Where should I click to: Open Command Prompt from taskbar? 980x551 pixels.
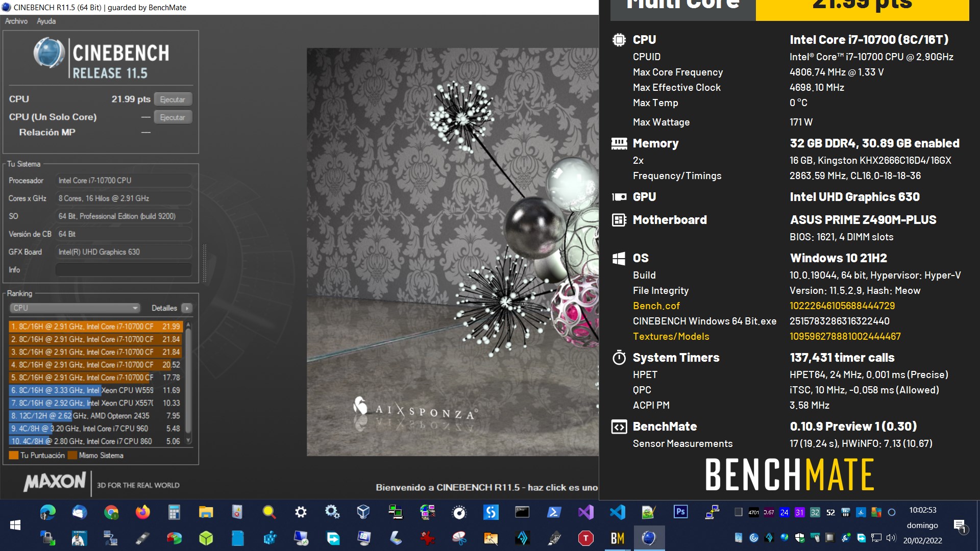tap(522, 512)
